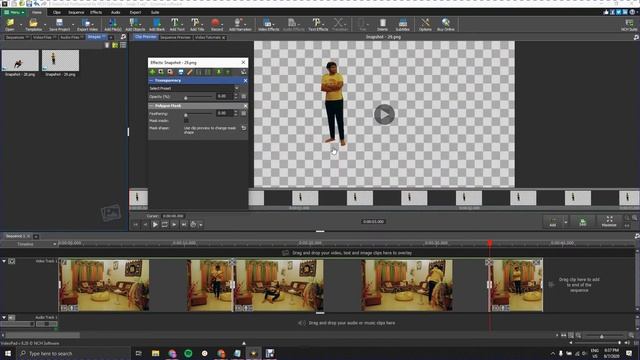Open the Video Effects toolbar icon
This screenshot has width=640, height=360.
[269, 24]
